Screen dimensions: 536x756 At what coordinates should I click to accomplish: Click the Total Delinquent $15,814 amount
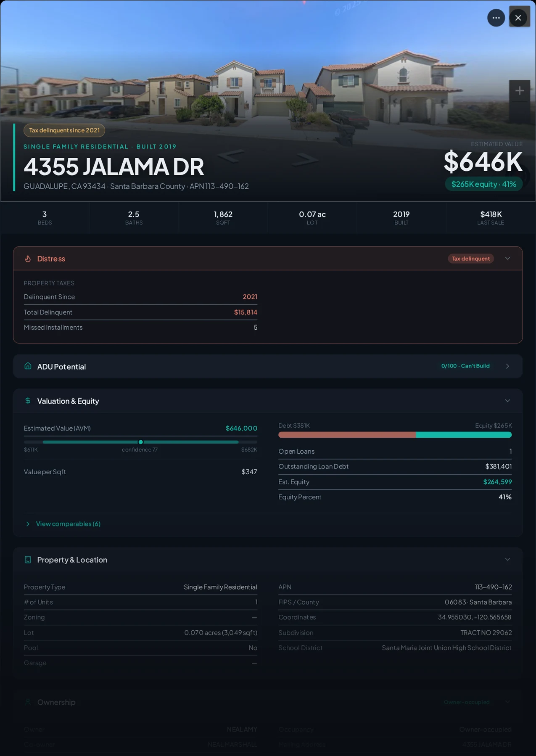coord(246,312)
